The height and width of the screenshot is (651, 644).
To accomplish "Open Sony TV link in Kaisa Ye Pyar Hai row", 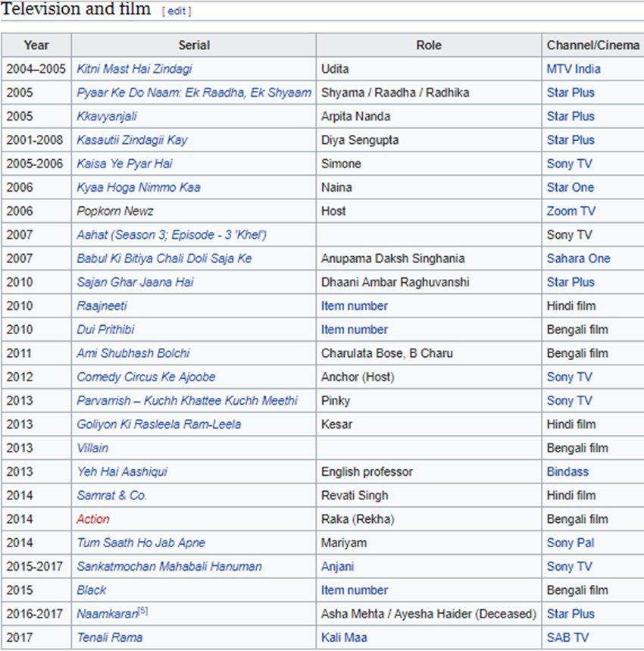I will [x=569, y=164].
